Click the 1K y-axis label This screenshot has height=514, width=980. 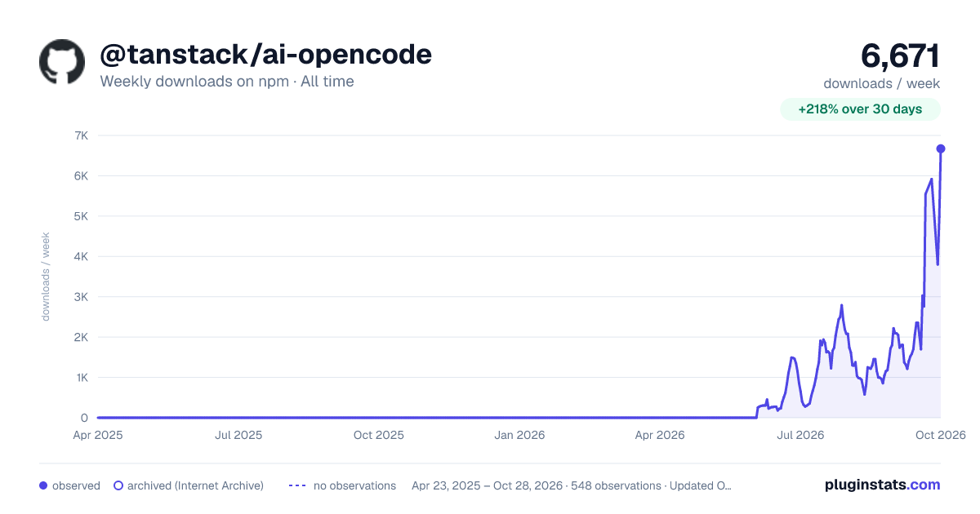pos(81,378)
